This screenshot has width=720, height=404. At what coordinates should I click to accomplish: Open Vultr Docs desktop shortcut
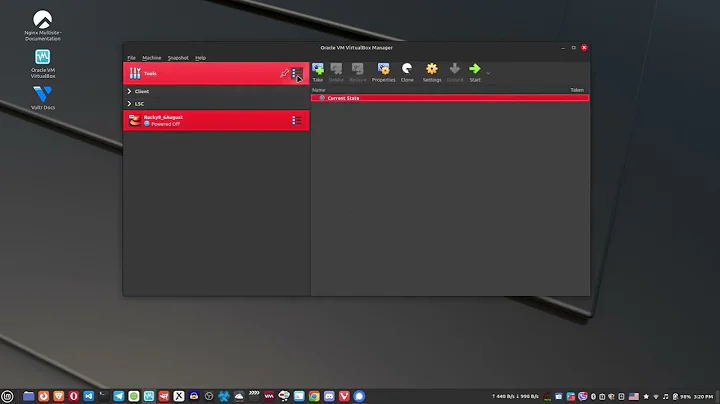(x=43, y=98)
